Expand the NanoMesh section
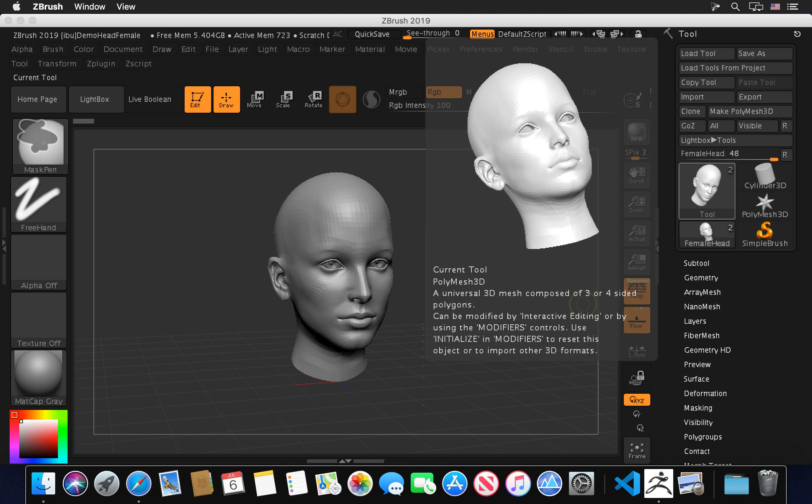This screenshot has width=812, height=504. tap(702, 307)
